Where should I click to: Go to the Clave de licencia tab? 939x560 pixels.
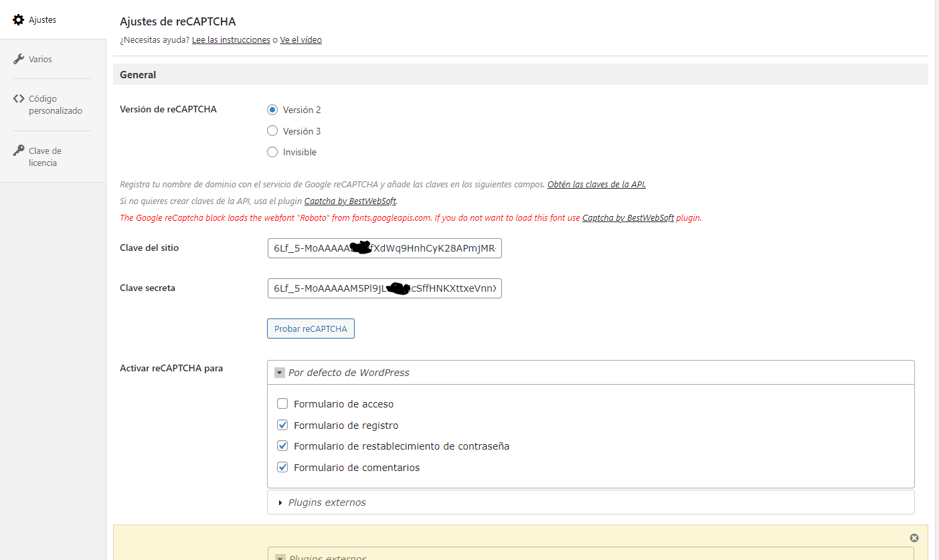coord(53,157)
